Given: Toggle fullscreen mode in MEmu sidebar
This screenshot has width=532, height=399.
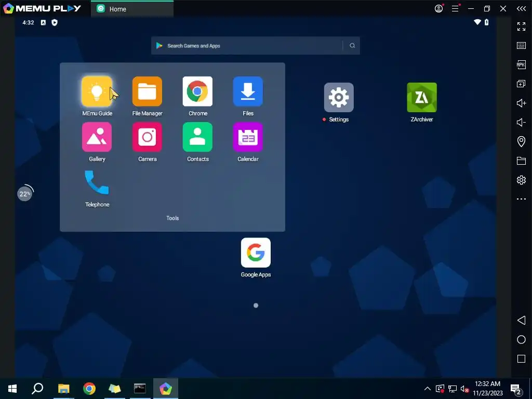Looking at the screenshot, I should click(x=521, y=26).
